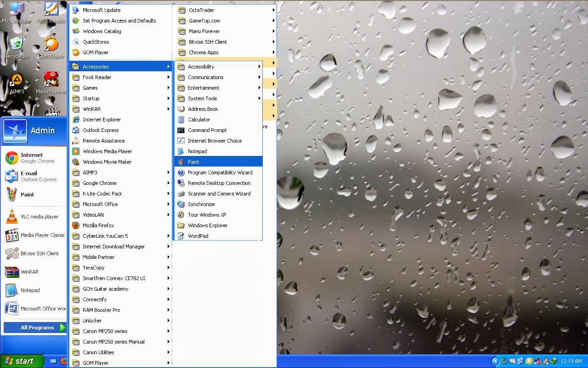
Task: Open the GameTop.com folder
Action: (226, 21)
